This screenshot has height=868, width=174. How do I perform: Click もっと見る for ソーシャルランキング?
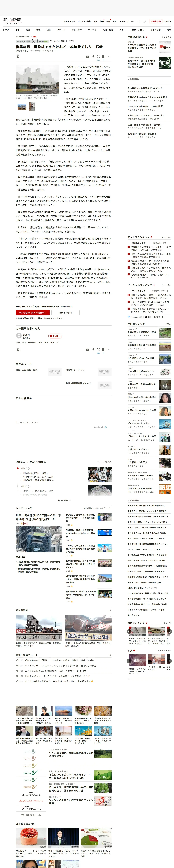point(166,285)
